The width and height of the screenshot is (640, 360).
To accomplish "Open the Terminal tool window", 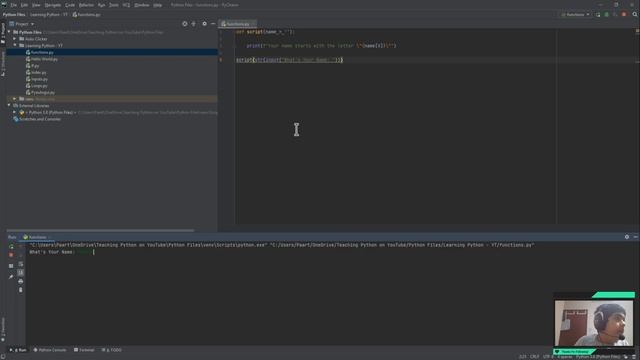I will tap(84, 350).
